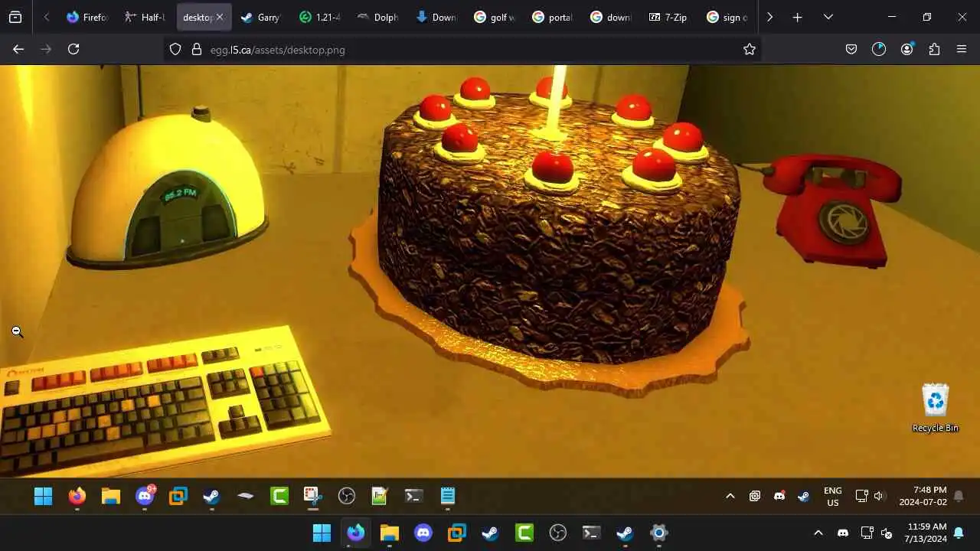980x551 pixels.
Task: Open network status in bottom taskbar tray
Action: click(x=867, y=533)
